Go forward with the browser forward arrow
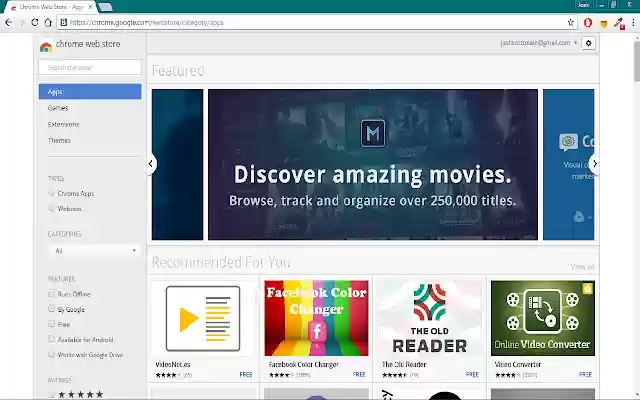 [x=22, y=22]
